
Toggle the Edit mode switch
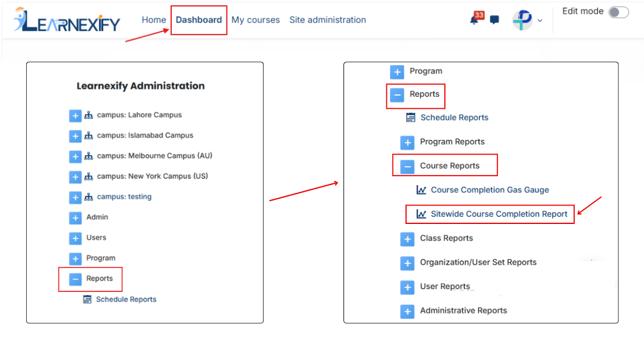pyautogui.click(x=618, y=12)
